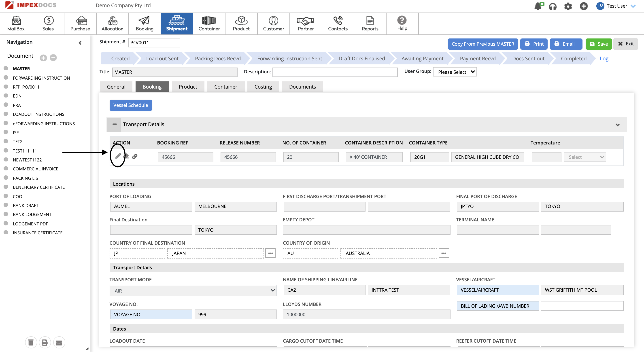The width and height of the screenshot is (644, 352).
Task: Collapse Transport Details section with minus
Action: pos(115,124)
